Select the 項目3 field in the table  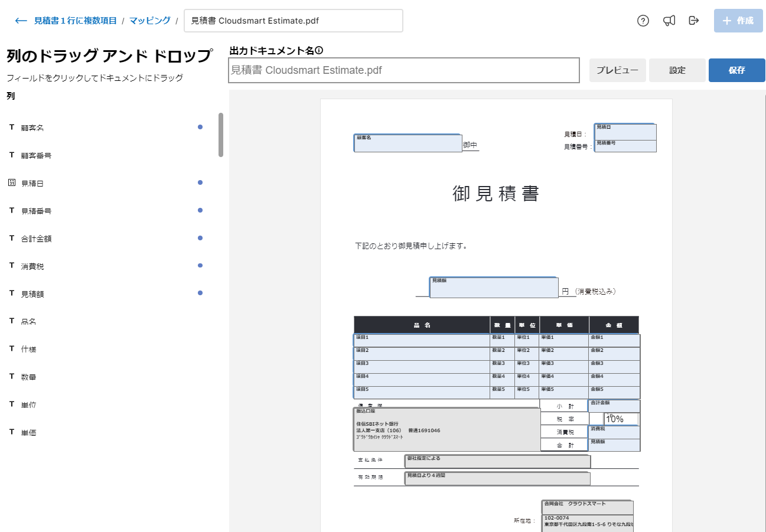422,367
